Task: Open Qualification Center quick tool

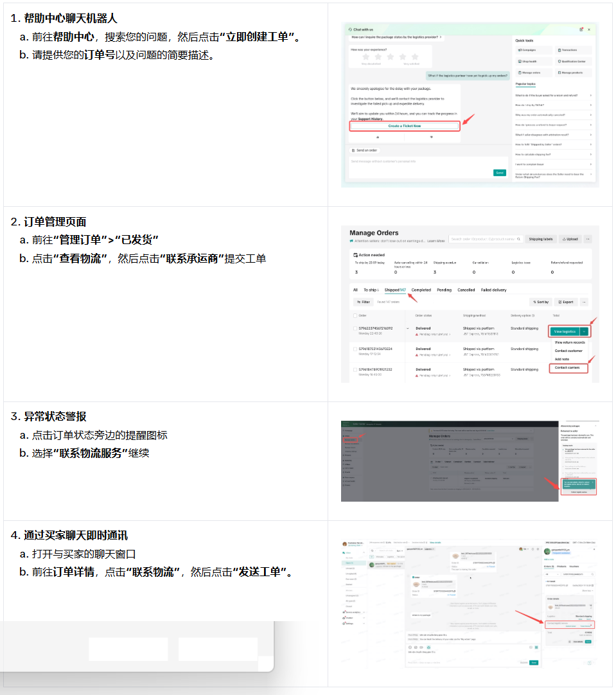Action: click(x=572, y=62)
